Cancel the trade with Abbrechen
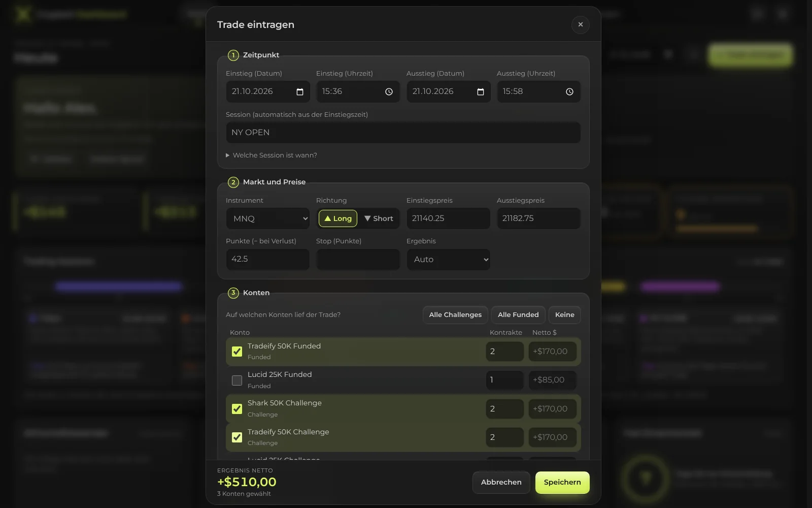 pos(501,482)
